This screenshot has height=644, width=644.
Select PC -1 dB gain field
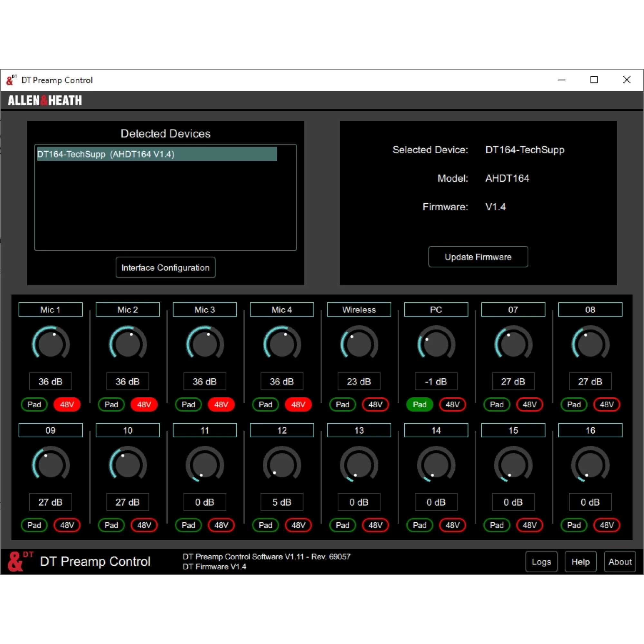coord(436,381)
